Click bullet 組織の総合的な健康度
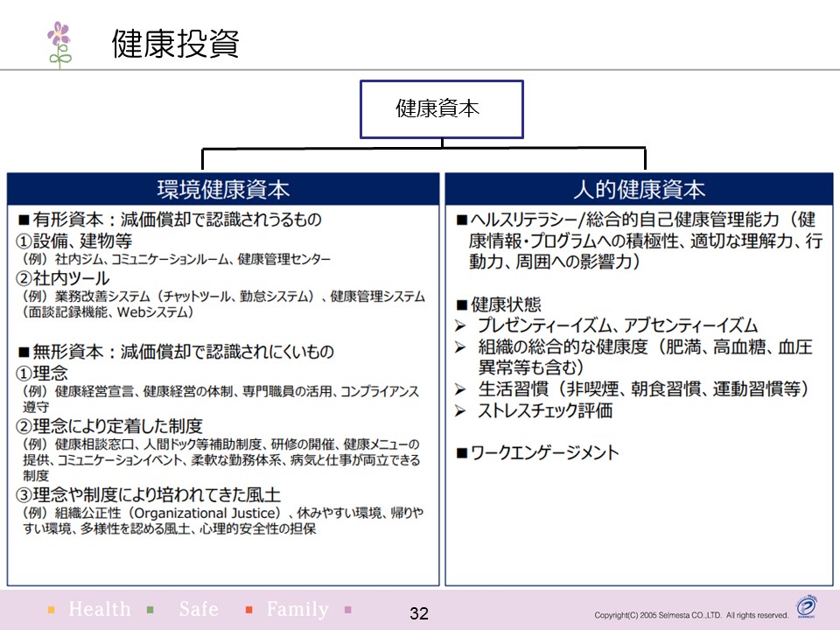Screen dimensions: 840x630 click(633, 357)
